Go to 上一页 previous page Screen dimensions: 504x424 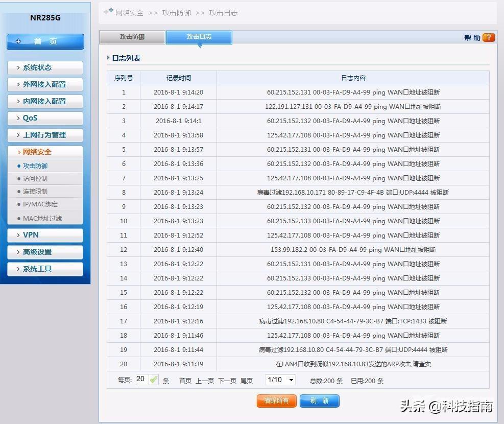point(205,381)
